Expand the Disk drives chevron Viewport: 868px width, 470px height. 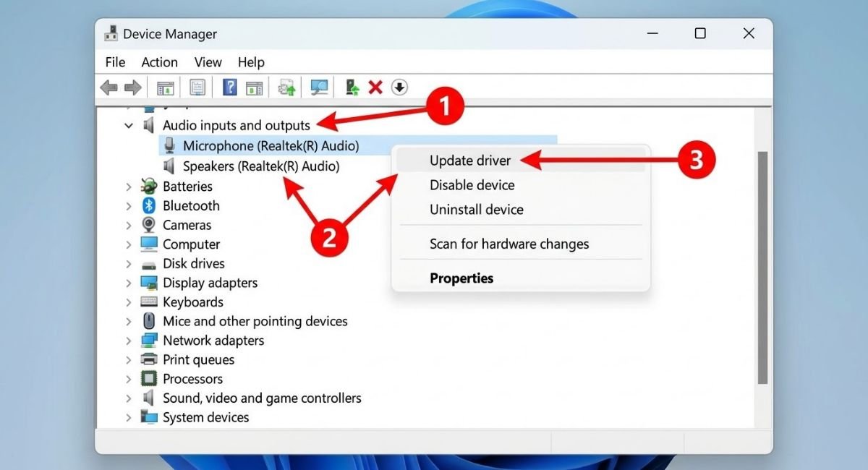point(129,264)
